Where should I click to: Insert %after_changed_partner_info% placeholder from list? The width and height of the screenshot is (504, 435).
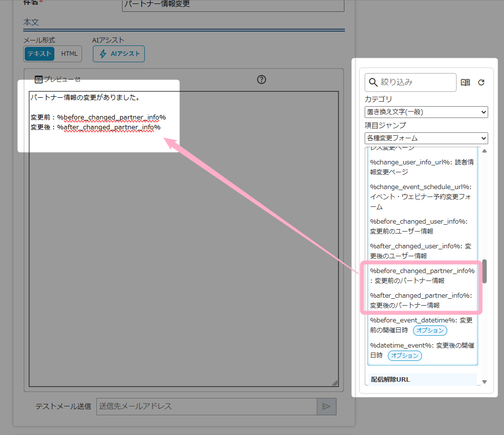(421, 300)
